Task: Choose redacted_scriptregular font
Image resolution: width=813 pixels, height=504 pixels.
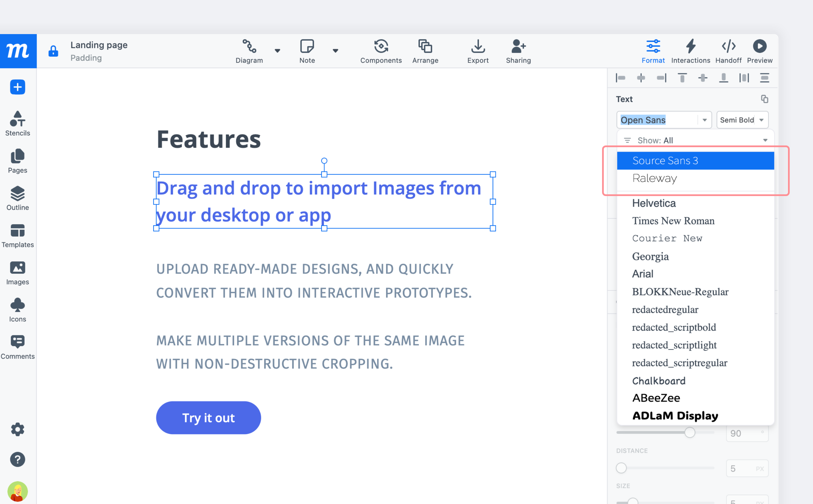Action: (696, 363)
